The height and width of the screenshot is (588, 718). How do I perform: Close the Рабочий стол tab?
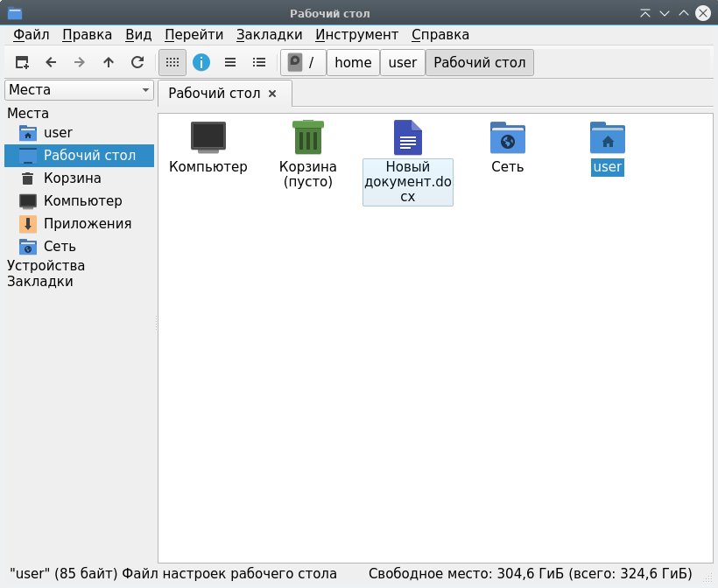tap(272, 94)
